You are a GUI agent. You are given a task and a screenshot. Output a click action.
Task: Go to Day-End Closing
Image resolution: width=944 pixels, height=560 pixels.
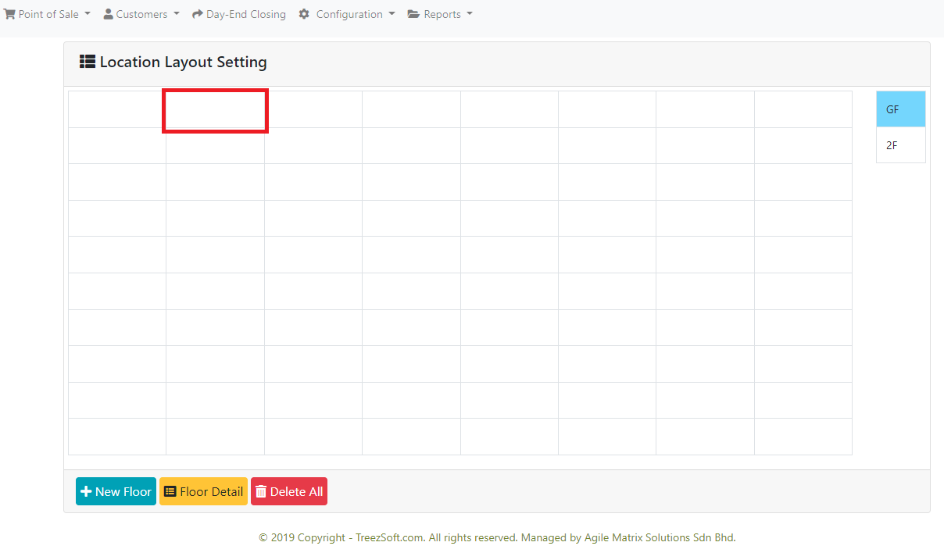tap(239, 14)
